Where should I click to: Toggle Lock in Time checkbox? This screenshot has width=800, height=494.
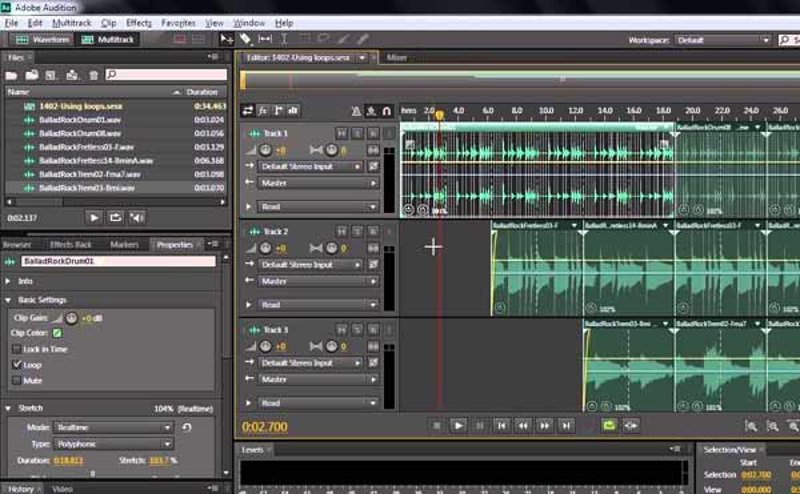tap(16, 349)
